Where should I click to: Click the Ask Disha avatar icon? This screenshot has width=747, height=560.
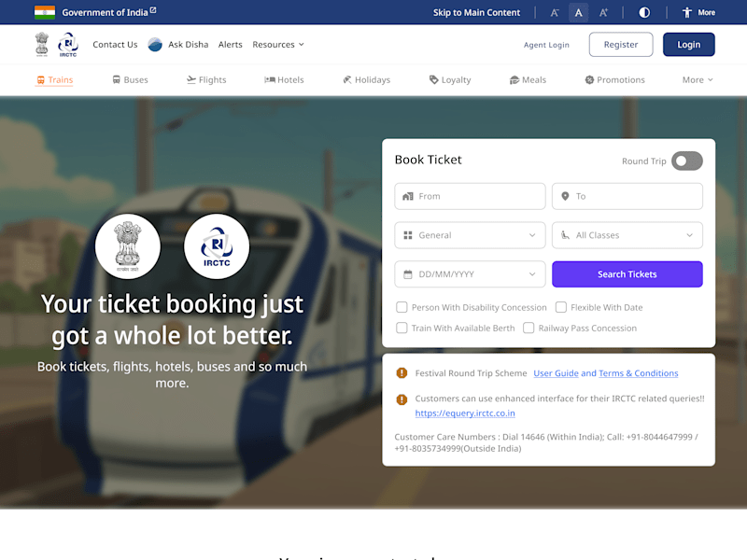click(155, 44)
